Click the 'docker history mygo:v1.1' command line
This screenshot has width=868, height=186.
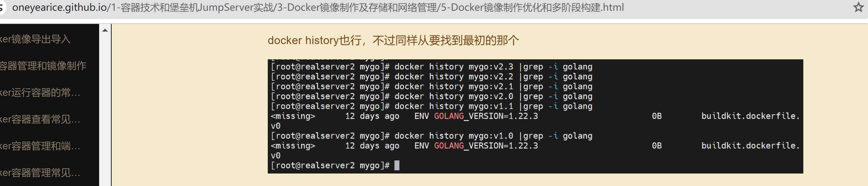point(431,107)
